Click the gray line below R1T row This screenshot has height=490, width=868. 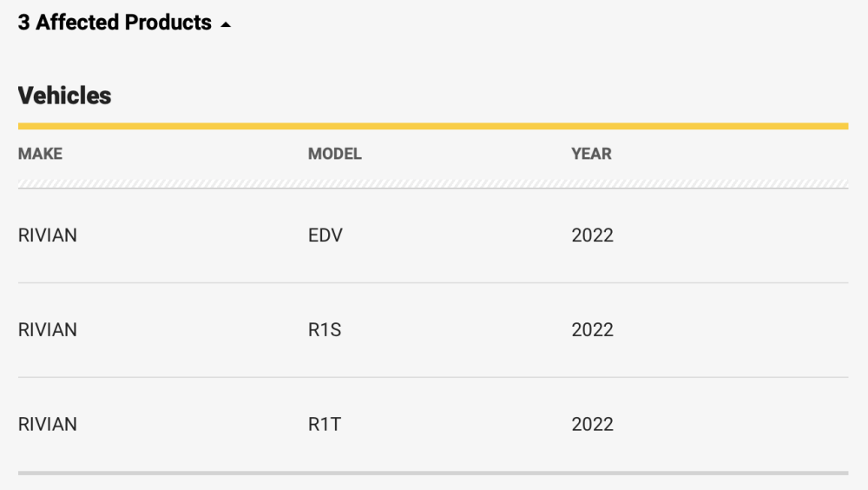tap(433, 473)
